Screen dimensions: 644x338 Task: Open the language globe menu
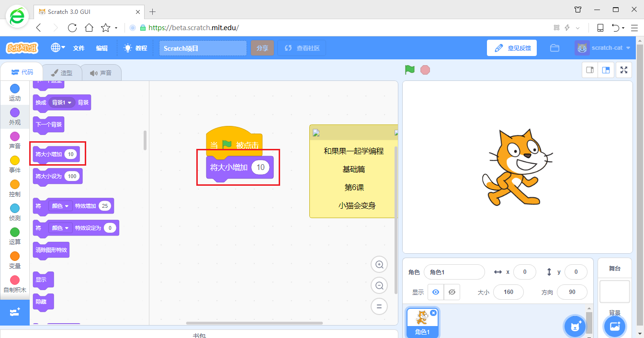click(58, 48)
